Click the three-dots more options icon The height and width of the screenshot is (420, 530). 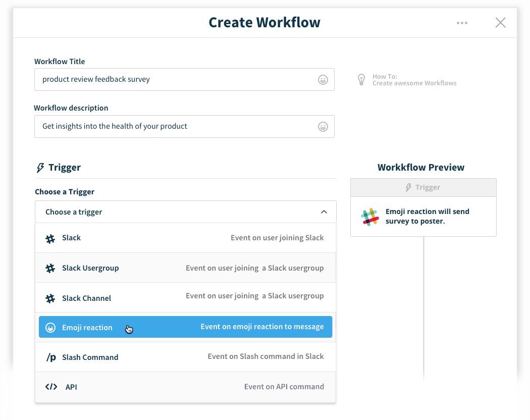462,23
